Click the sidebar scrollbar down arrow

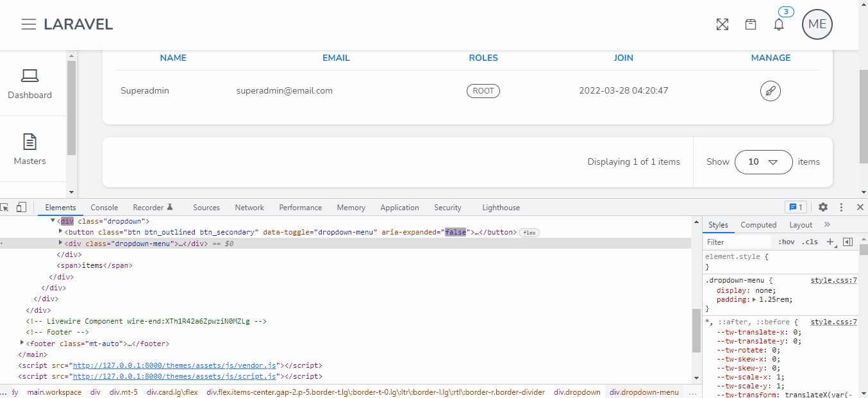coord(71,192)
